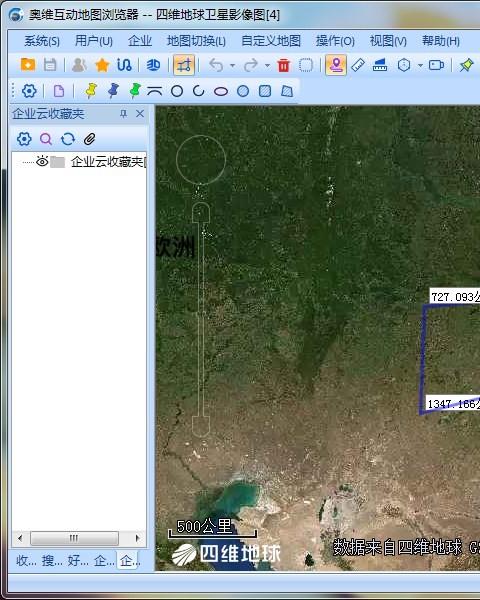Switch to 3D view globe icon
The image size is (480, 600).
(x=153, y=65)
